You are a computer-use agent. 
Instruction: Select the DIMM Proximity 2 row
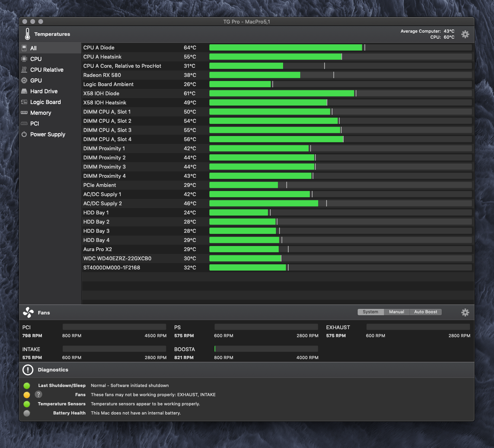278,157
